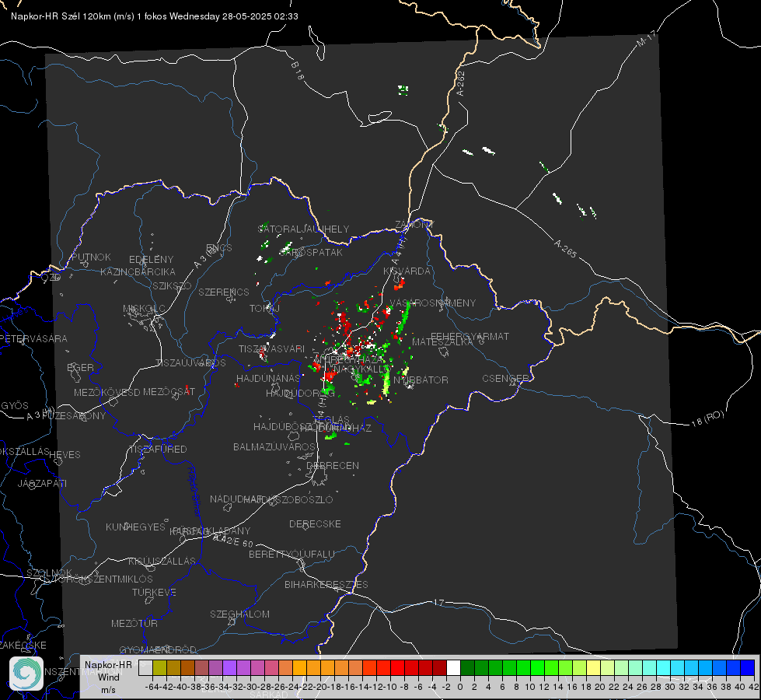The image size is (761, 700).
Task: Select the TISZAVASVÁRI label
Action: coord(272,349)
